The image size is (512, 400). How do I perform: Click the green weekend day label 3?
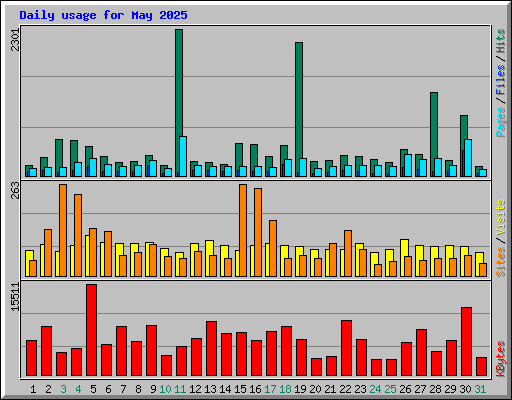tap(63, 389)
